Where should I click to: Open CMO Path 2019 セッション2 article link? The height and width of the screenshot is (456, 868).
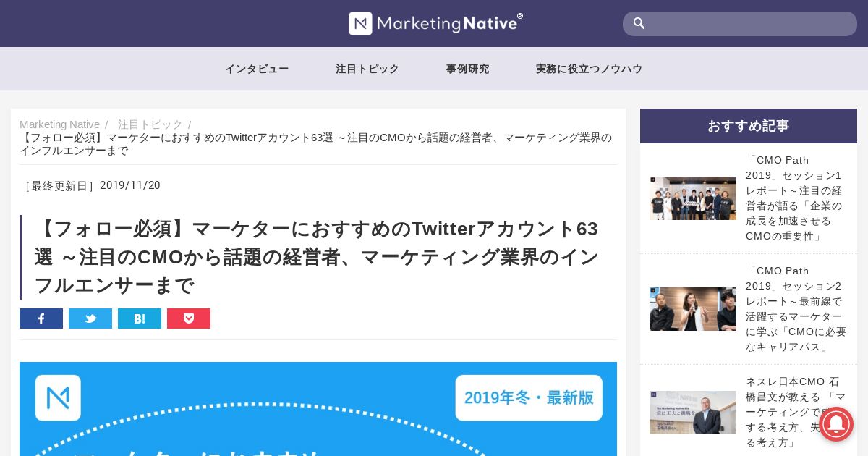click(x=795, y=309)
